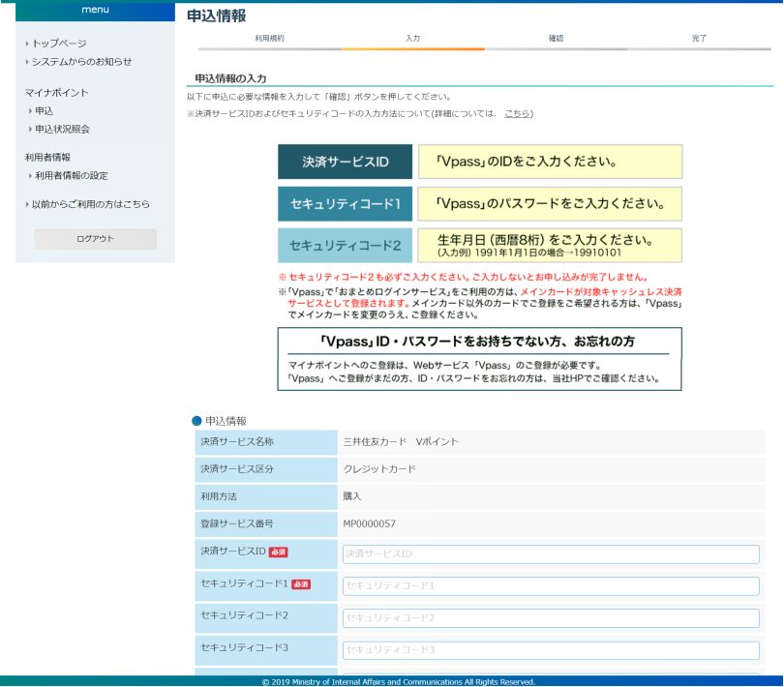Focus the 決済サービスID input field
784x687 pixels.
[x=550, y=553]
